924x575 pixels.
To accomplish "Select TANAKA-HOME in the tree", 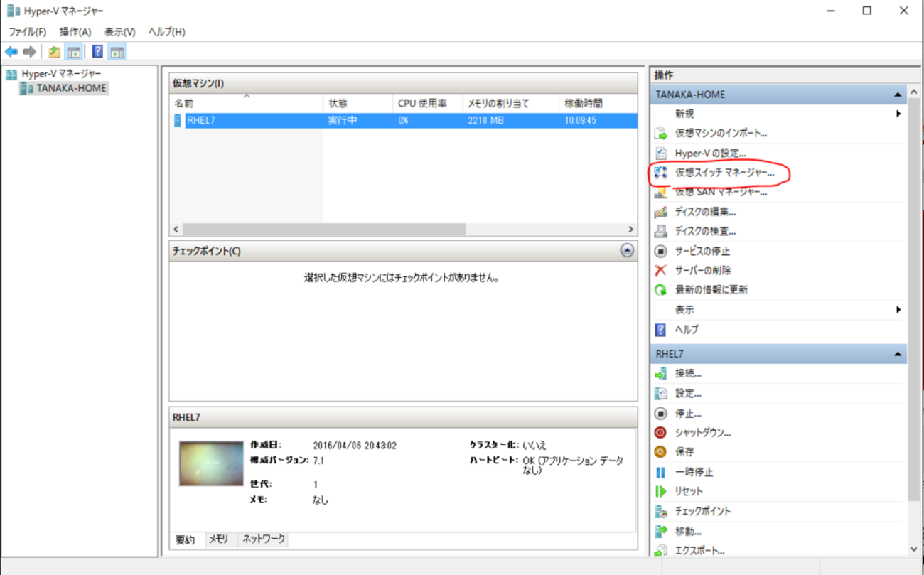I will coord(71,88).
